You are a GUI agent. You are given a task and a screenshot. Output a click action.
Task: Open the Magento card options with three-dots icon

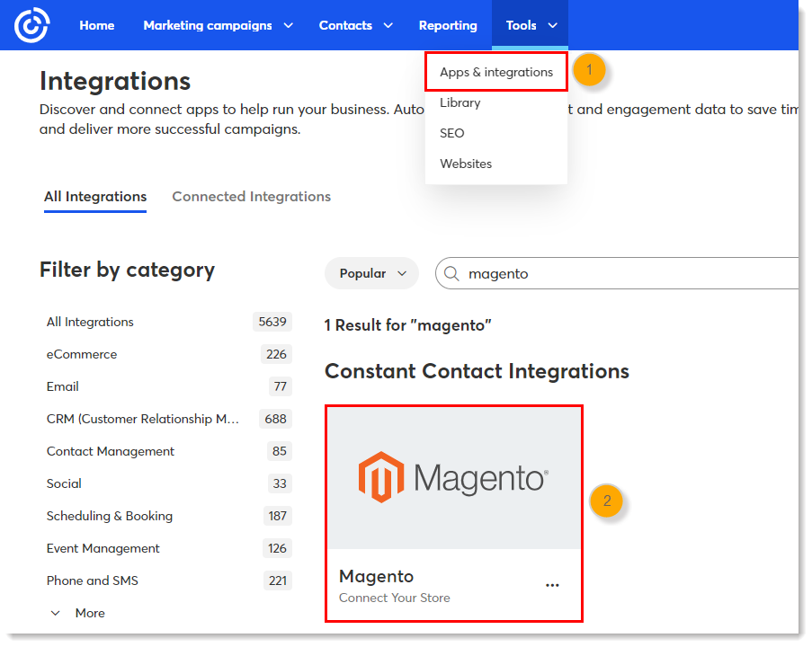(x=552, y=584)
